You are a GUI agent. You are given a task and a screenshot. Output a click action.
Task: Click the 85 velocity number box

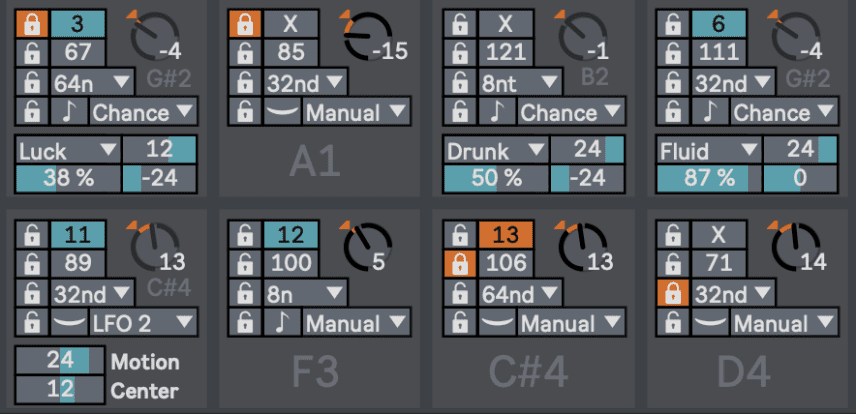pos(291,53)
